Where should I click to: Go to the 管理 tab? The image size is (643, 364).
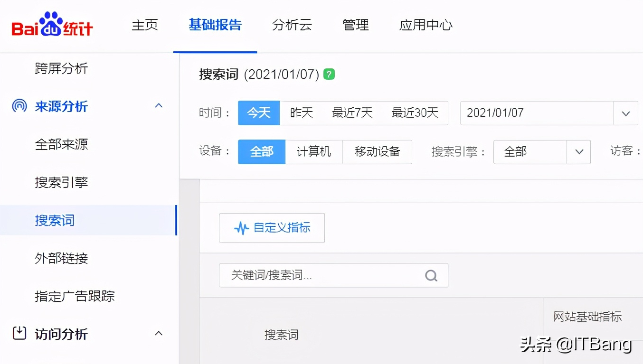[x=356, y=25]
